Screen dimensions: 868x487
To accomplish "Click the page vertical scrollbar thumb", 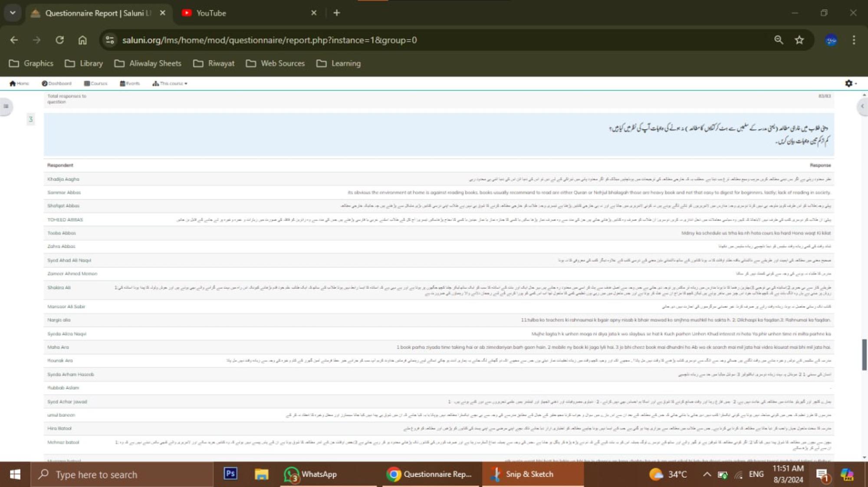I will [x=864, y=354].
